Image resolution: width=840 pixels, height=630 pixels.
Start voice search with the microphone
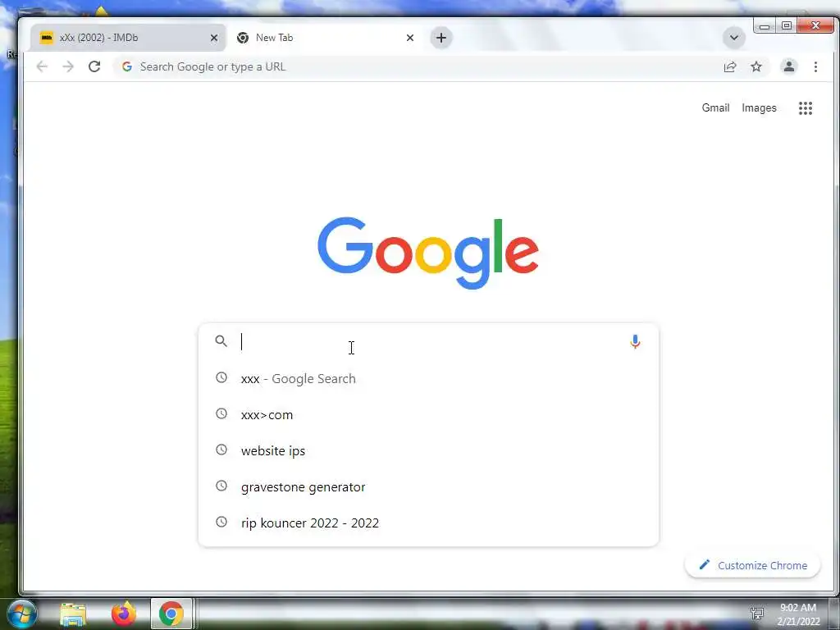click(635, 341)
